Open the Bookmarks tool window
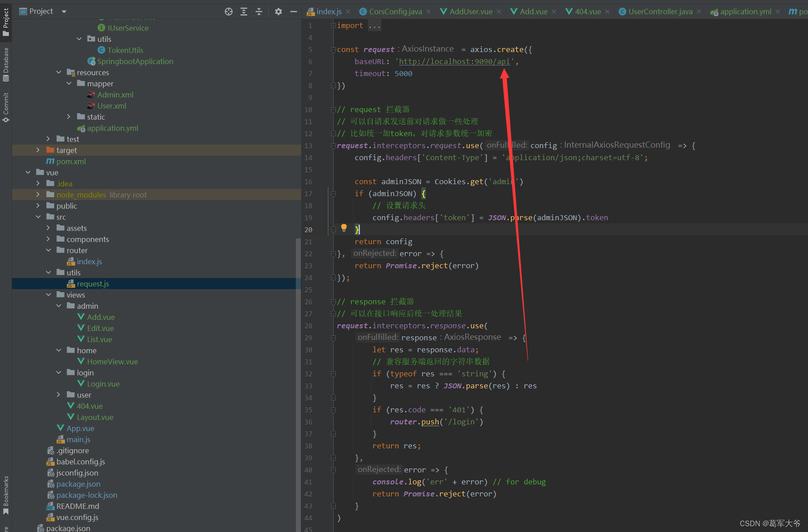Viewport: 808px width, 532px height. pyautogui.click(x=6, y=495)
